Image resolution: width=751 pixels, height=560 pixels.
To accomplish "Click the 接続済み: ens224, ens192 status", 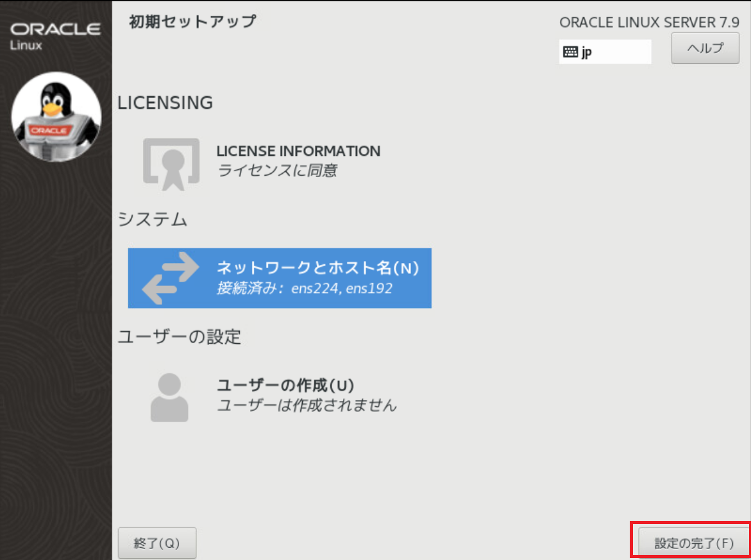I will [305, 289].
